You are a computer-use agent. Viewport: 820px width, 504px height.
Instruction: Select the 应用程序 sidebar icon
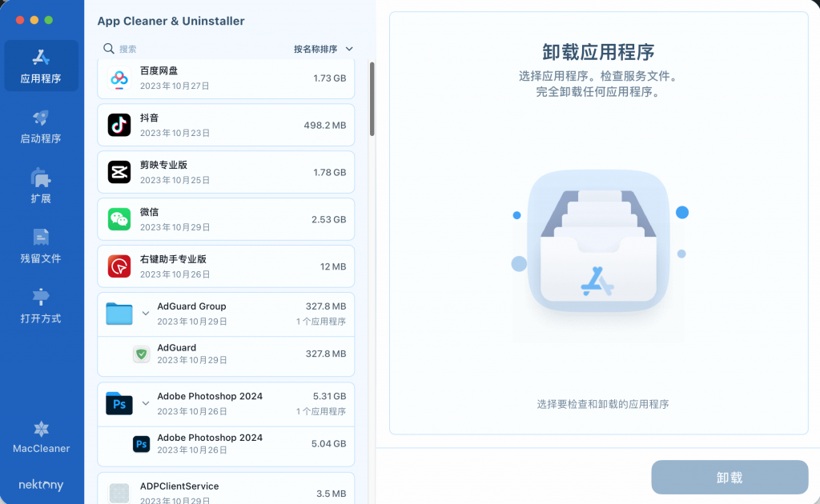[41, 64]
